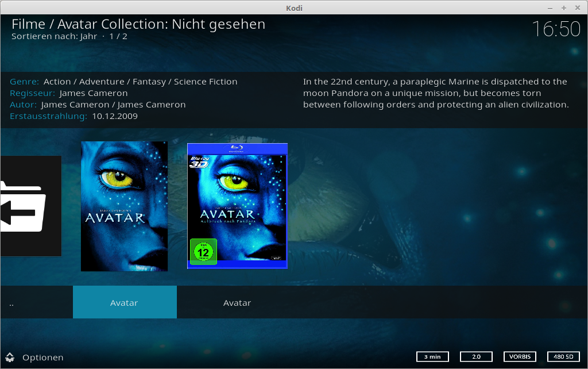Screen dimensions: 588x369
Task: Click the unhighlighted Avatar label under the Blu-ray cover
Action: 237,303
